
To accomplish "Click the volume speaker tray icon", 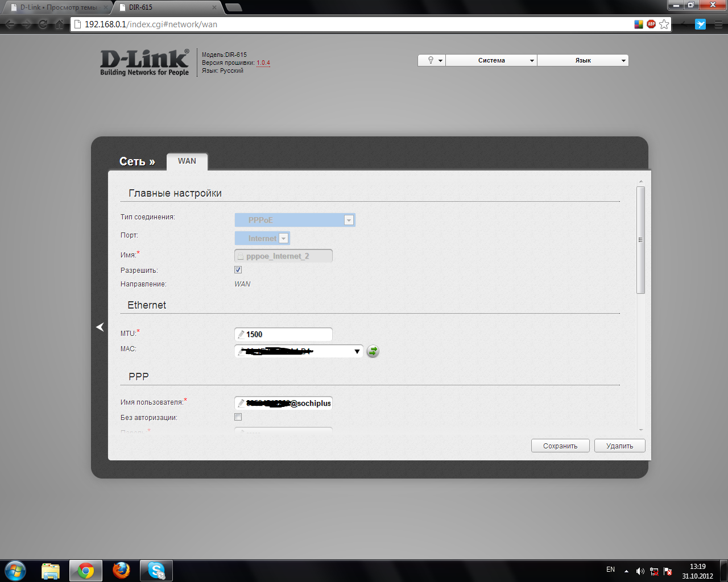I will click(640, 571).
